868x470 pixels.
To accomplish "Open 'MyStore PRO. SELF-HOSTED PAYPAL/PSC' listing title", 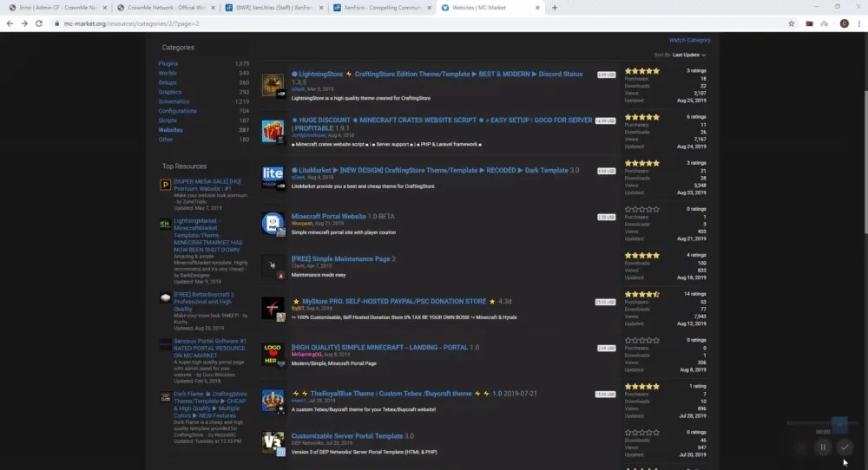I will point(393,302).
